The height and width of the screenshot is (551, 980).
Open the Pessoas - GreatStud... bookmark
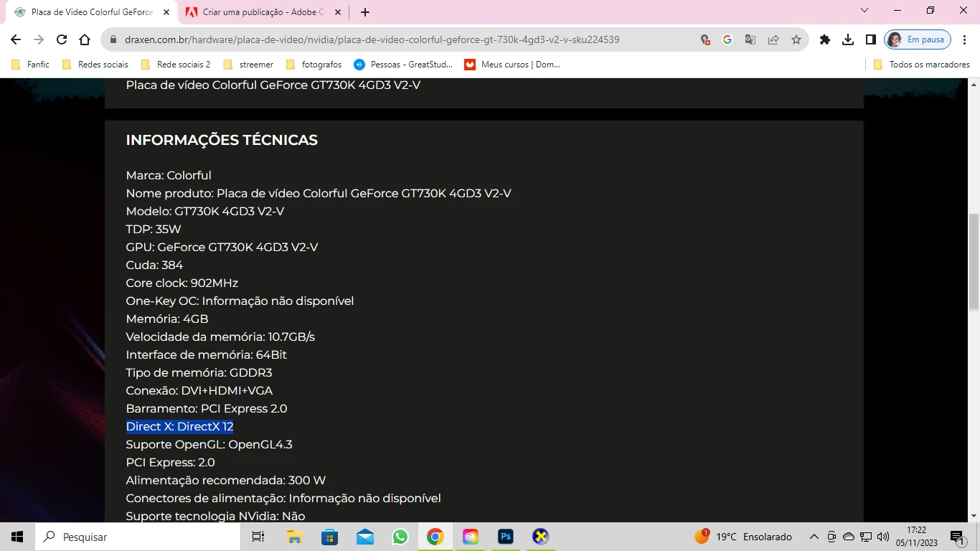tap(403, 65)
